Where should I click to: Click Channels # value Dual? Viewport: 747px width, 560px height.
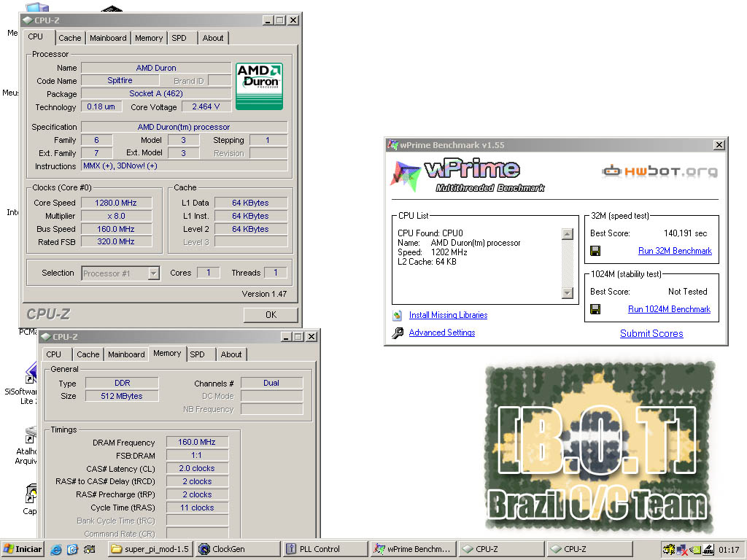[271, 383]
